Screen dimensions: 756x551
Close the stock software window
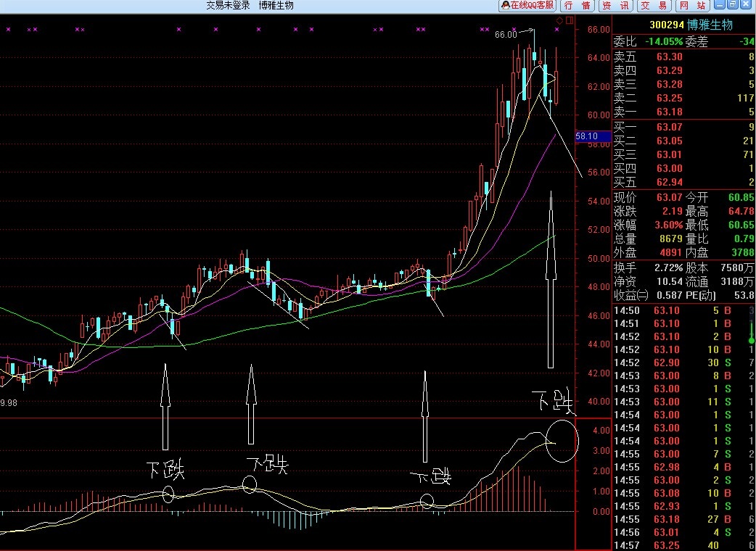pos(747,4)
